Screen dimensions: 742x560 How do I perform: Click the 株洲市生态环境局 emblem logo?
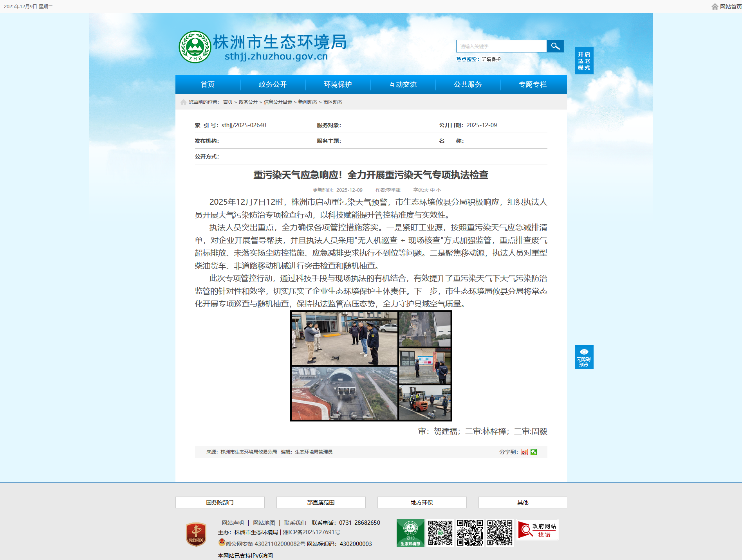tap(195, 47)
